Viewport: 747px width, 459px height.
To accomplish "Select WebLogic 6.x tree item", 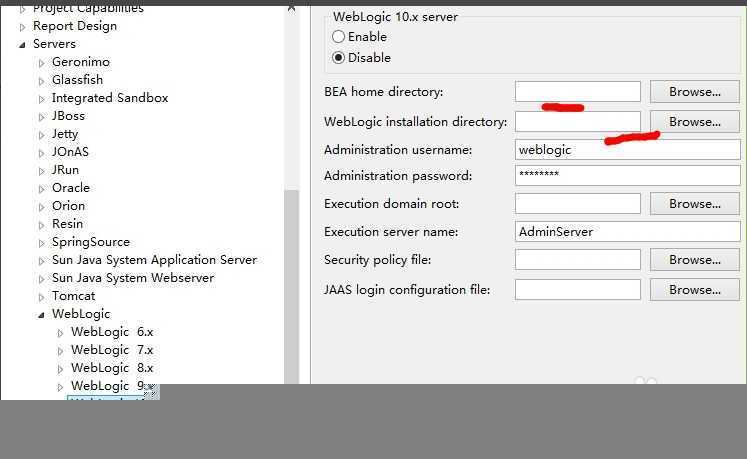I will click(112, 332).
